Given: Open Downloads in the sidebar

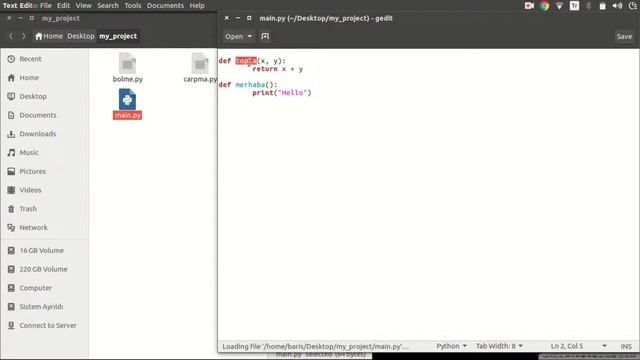Looking at the screenshot, I should click(38, 134).
